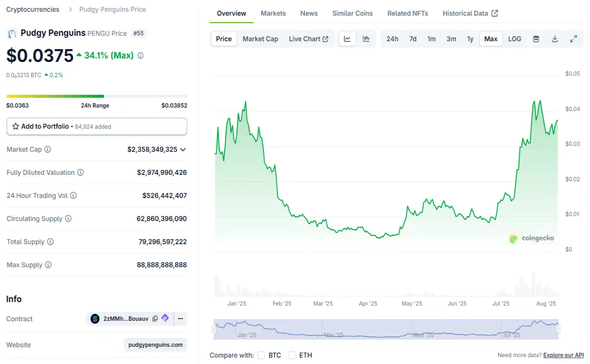Click Max Supply info icon
This screenshot has height=364, width=590.
pyautogui.click(x=48, y=265)
